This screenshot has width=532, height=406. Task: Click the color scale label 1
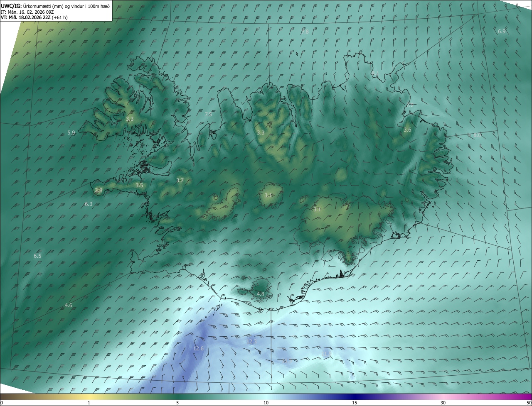click(89, 403)
